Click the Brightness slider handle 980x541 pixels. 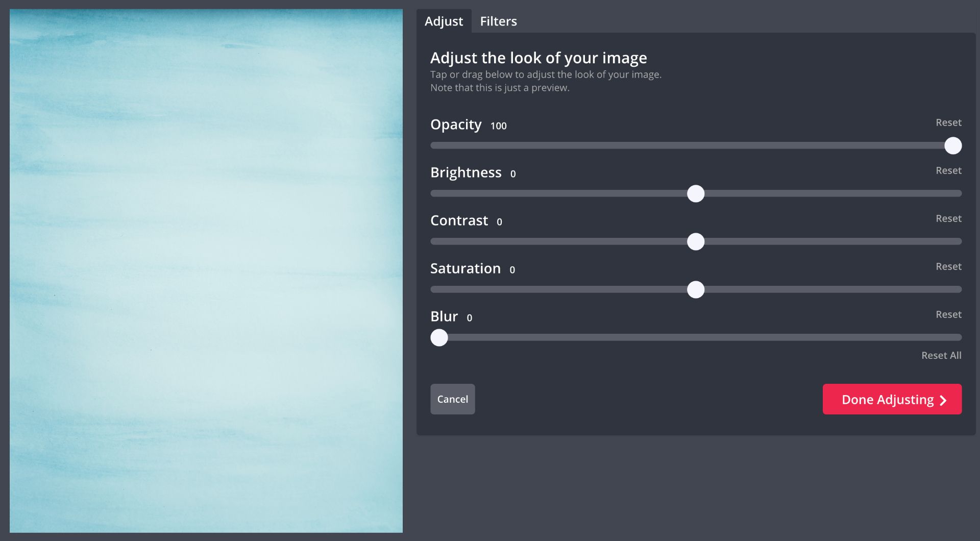click(695, 194)
